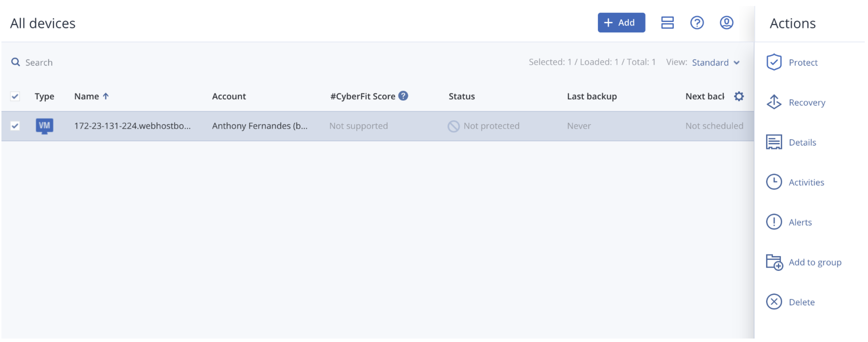The width and height of the screenshot is (868, 342).
Task: Sort by Name column arrow
Action: (106, 96)
